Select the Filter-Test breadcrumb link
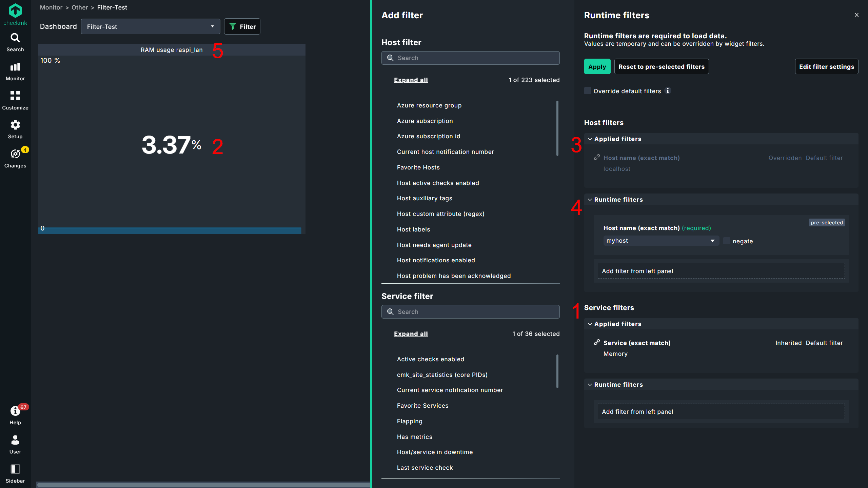Viewport: 868px width, 488px height. 112,7
